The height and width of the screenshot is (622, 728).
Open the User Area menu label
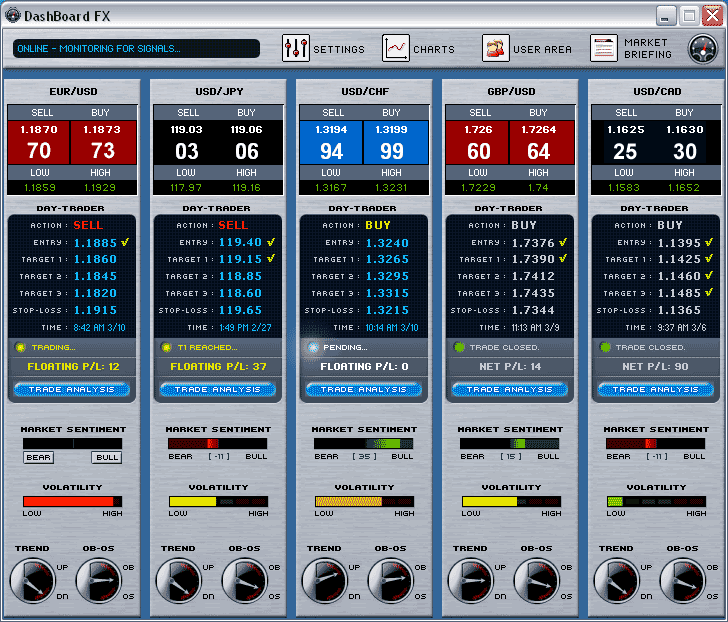pos(542,49)
